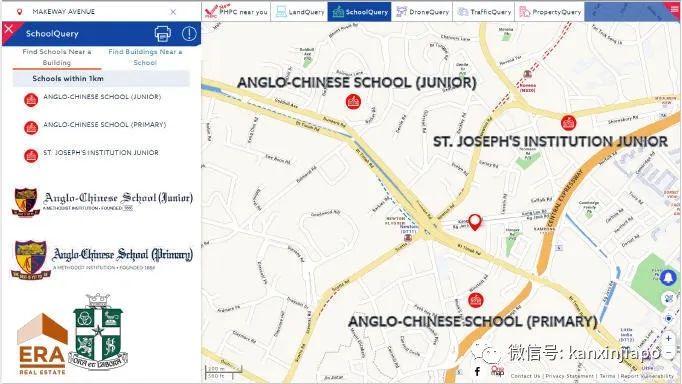Screen dimensions: 682x384
Task: Select Anglo-Chinese School (Primary) map marker
Action: [475, 300]
